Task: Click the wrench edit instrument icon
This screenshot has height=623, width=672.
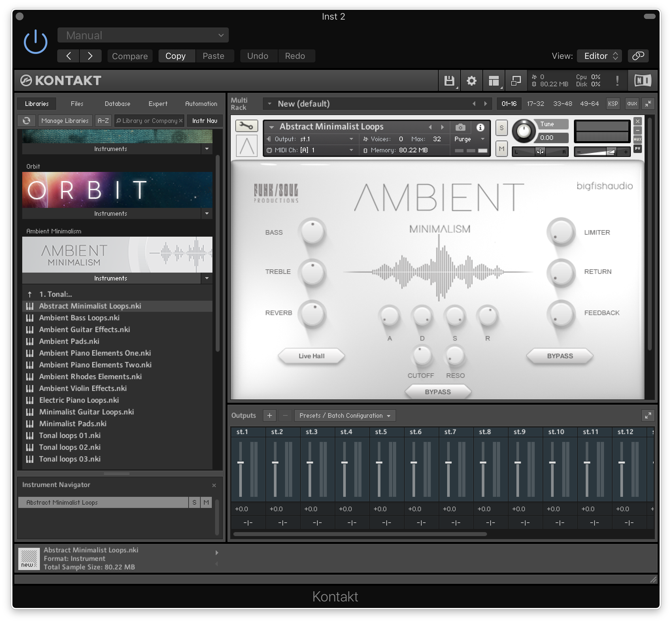Action: click(246, 126)
